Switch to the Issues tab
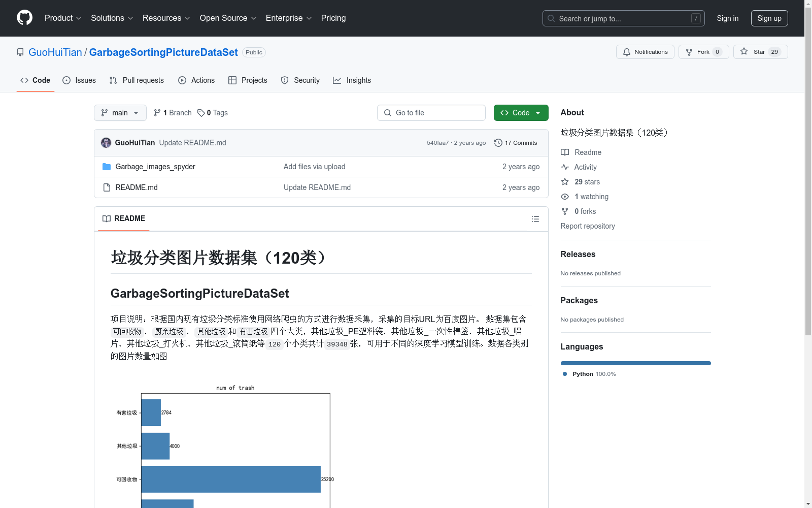 (79, 80)
